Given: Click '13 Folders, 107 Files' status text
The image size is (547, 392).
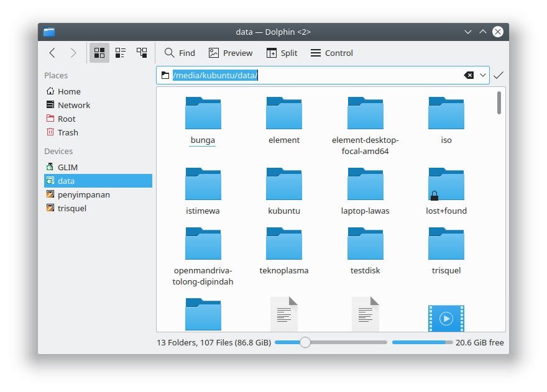Looking at the screenshot, I should tap(214, 342).
